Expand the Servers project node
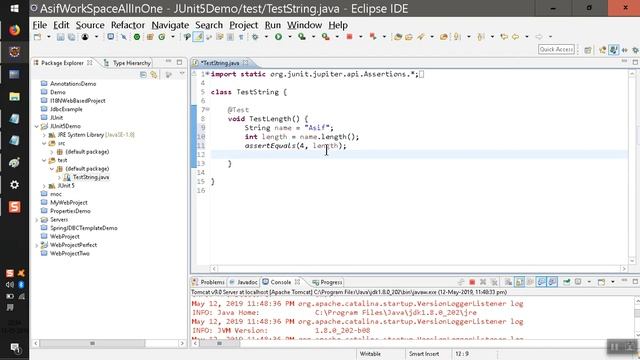Image resolution: width=640 pixels, height=360 pixels. (x=37, y=220)
